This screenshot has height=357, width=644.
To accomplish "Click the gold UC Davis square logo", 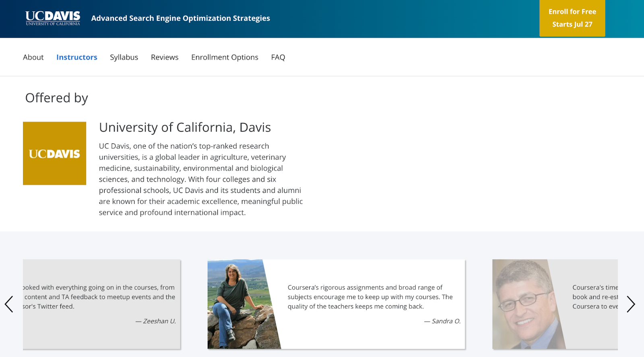I will click(x=54, y=153).
